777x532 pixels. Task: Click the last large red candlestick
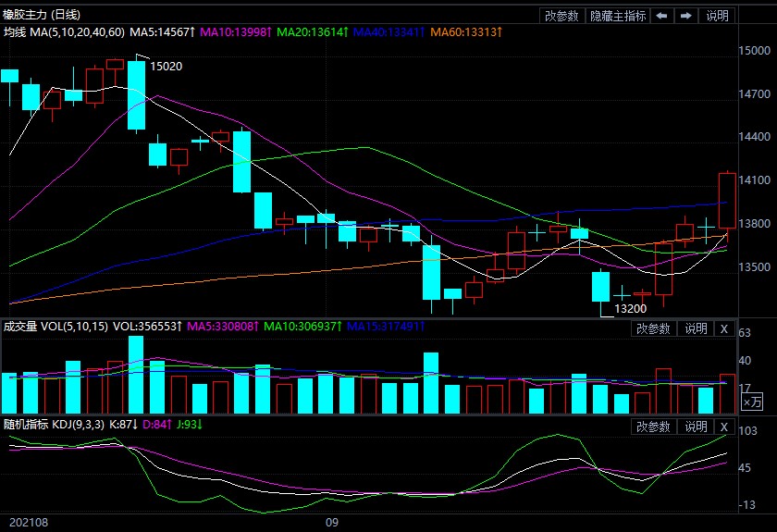click(x=727, y=201)
